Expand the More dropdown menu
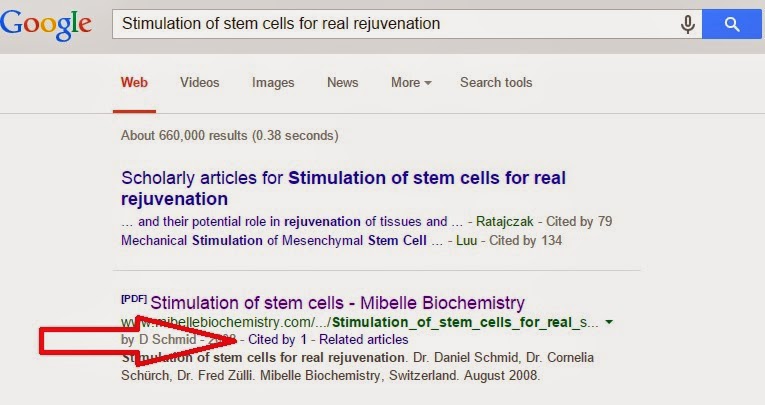765x405 pixels. coord(411,82)
